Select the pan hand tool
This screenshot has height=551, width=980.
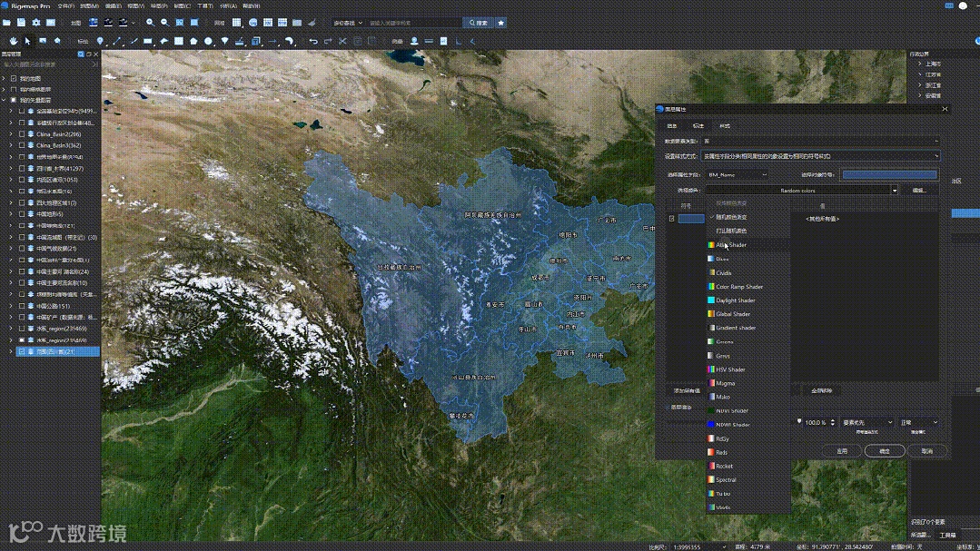(13, 41)
